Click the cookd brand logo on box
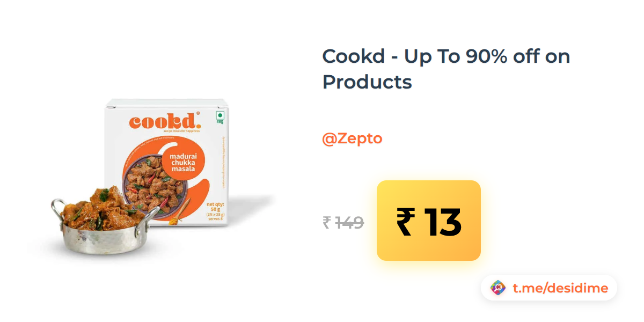 163,121
